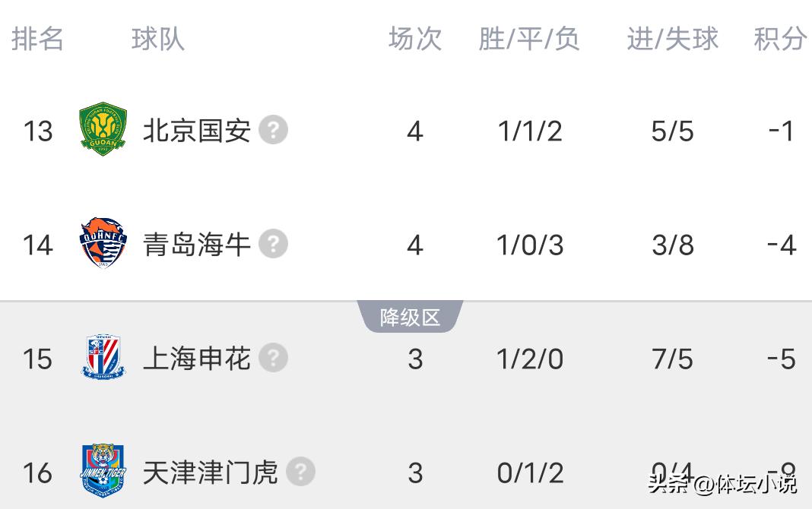The width and height of the screenshot is (812, 509).
Task: Click the 场次 column header
Action: click(x=414, y=38)
